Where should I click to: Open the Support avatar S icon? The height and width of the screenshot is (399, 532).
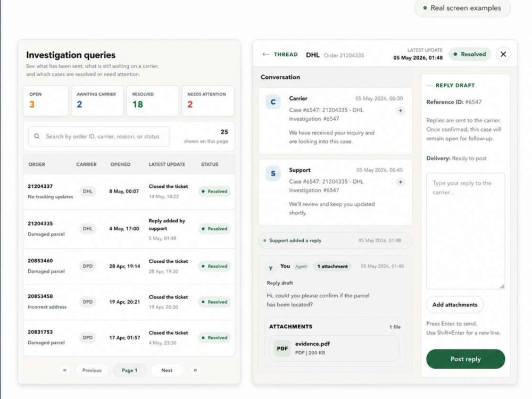click(x=273, y=173)
